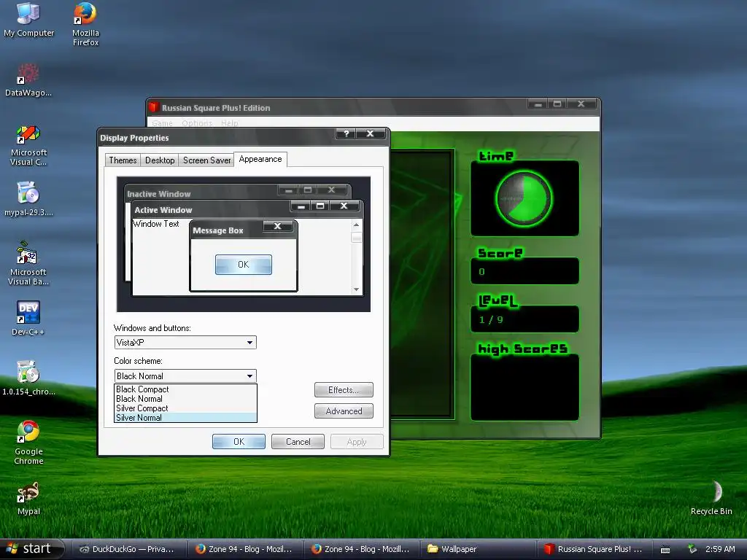Click the Apply button
Viewport: 747px width, 560px height.
click(x=357, y=441)
